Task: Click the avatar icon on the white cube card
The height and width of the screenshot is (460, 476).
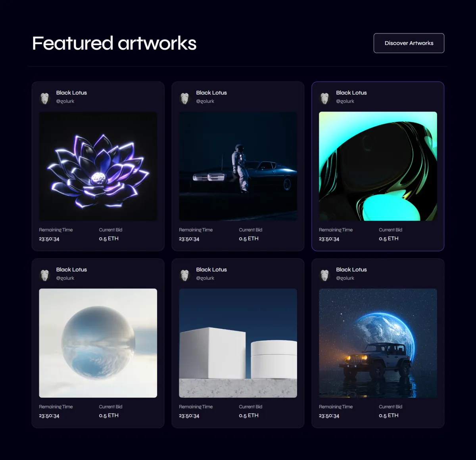Action: coord(185,275)
